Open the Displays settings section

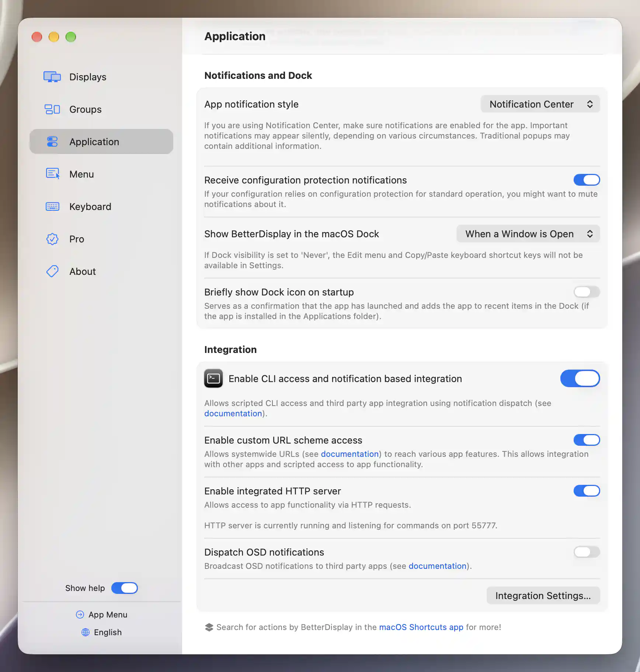tap(101, 77)
